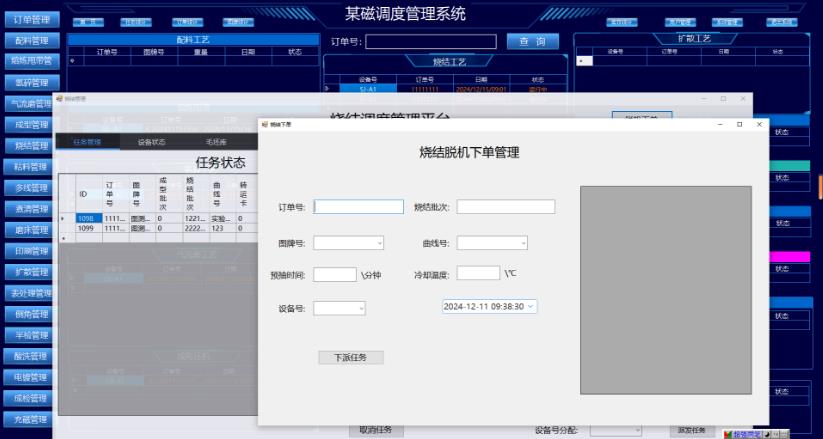The width and height of the screenshot is (823, 439).
Task: Open the 配料管理 module
Action: (30, 40)
